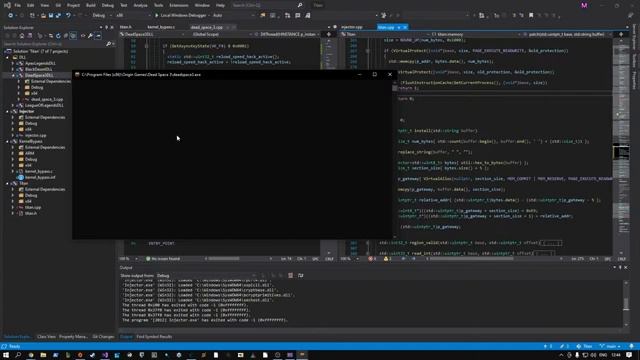Toggle Show All Files in Solution Explorer

pyautogui.click(x=73, y=36)
